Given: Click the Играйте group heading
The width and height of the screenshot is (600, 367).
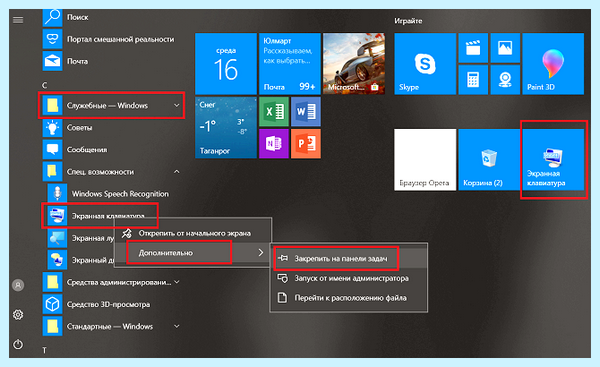Looking at the screenshot, I should point(408,21).
